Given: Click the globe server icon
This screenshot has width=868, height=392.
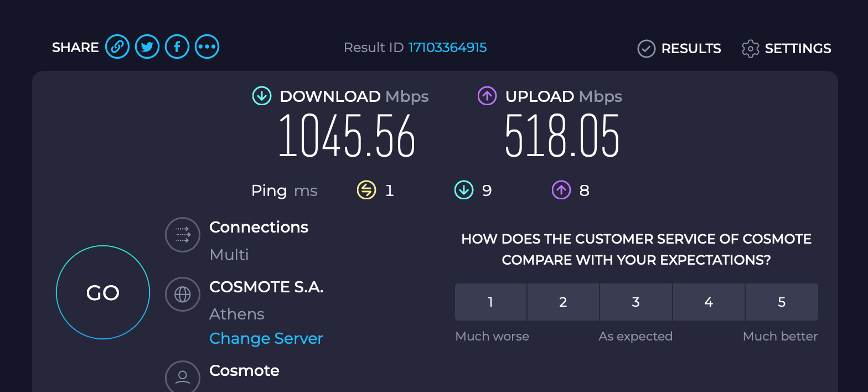Looking at the screenshot, I should pos(183,295).
